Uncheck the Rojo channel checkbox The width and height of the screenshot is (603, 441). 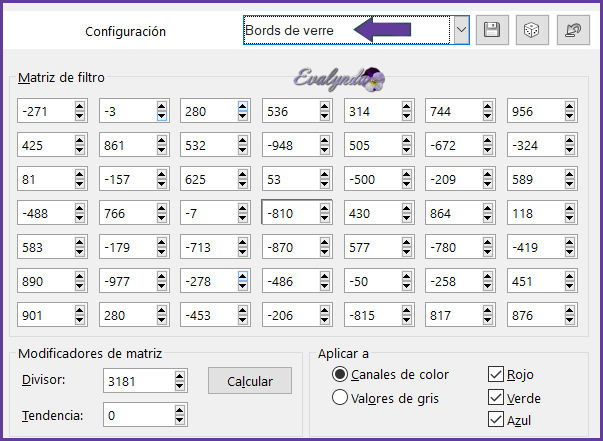[496, 375]
